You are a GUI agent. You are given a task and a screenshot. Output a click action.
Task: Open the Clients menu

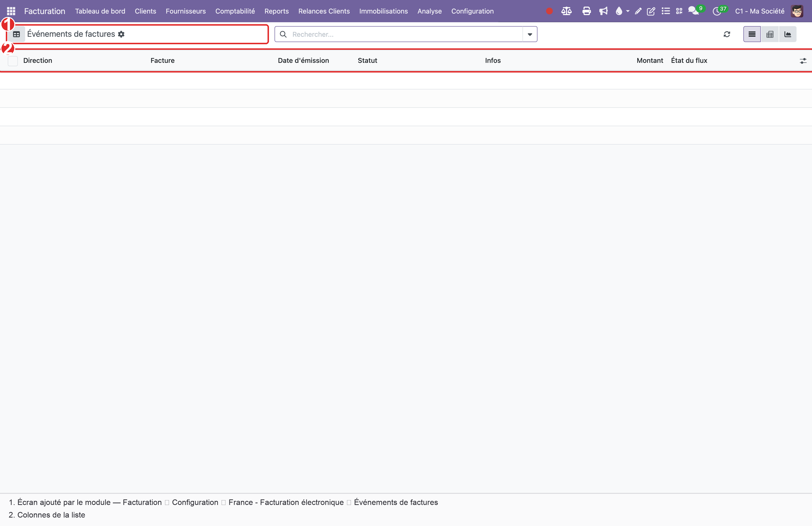(x=145, y=11)
